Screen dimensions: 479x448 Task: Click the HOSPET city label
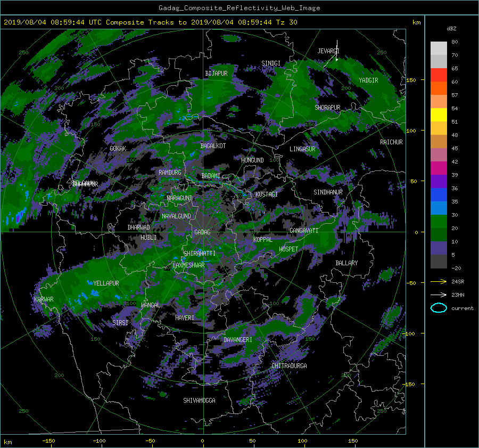tap(288, 249)
